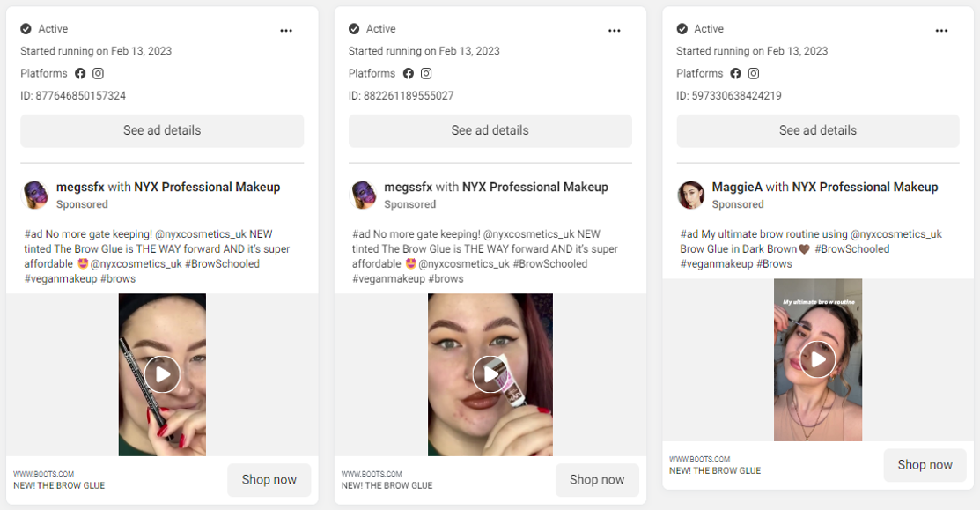Click WWW.BOOTS.COM link on MaggieA ad card
This screenshot has height=510, width=980.
tap(699, 459)
